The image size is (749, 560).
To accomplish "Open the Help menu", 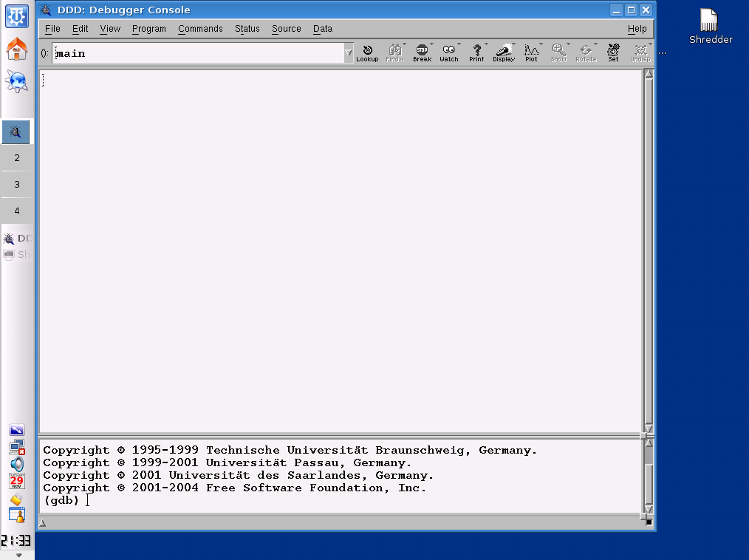I will [637, 29].
